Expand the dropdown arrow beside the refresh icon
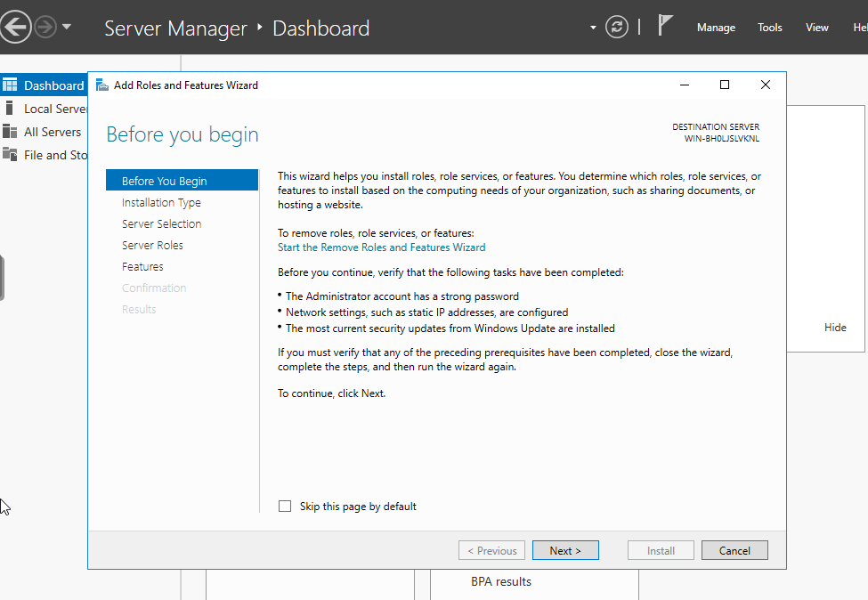 click(593, 27)
